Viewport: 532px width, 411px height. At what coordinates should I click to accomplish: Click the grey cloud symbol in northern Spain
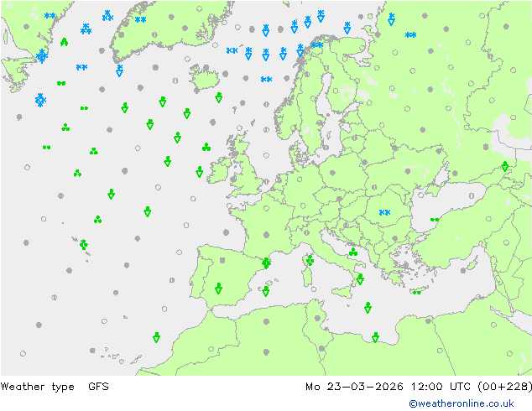(222, 260)
